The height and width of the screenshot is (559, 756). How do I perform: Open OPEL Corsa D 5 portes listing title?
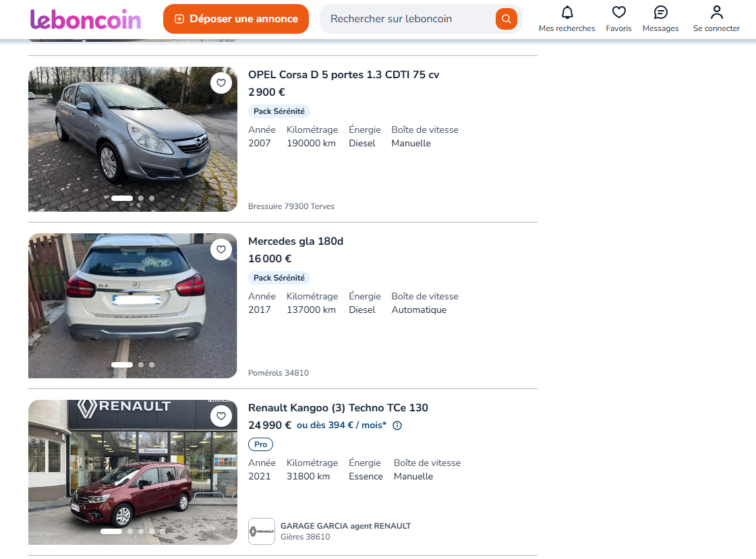pyautogui.click(x=343, y=75)
